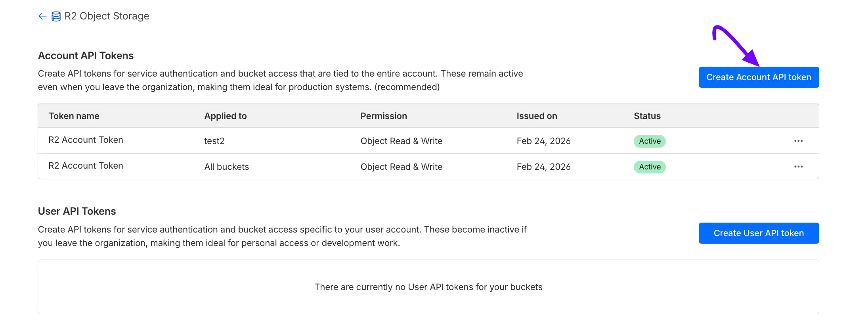Click the no User API tokens empty message
This screenshot has width=868, height=325.
click(428, 287)
